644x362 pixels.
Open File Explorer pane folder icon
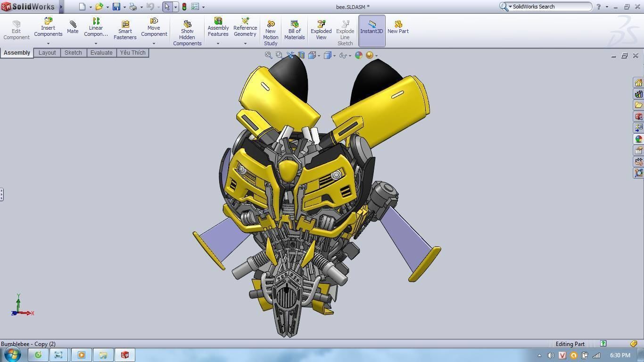638,105
